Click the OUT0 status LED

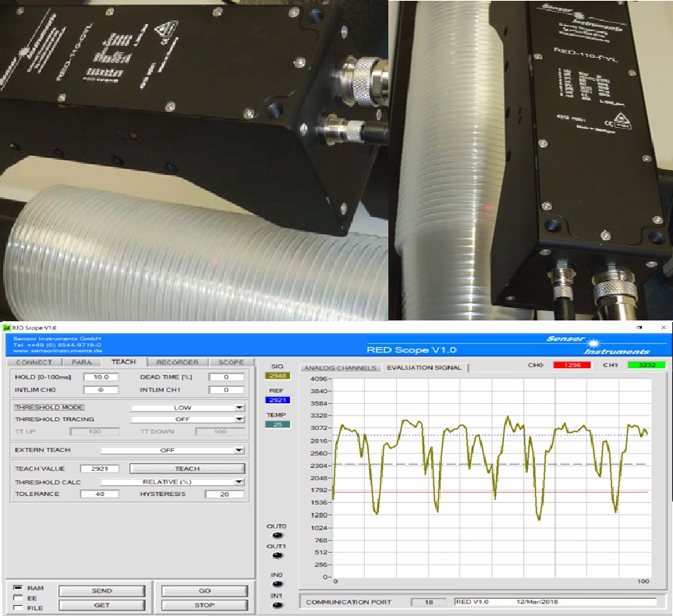(278, 536)
